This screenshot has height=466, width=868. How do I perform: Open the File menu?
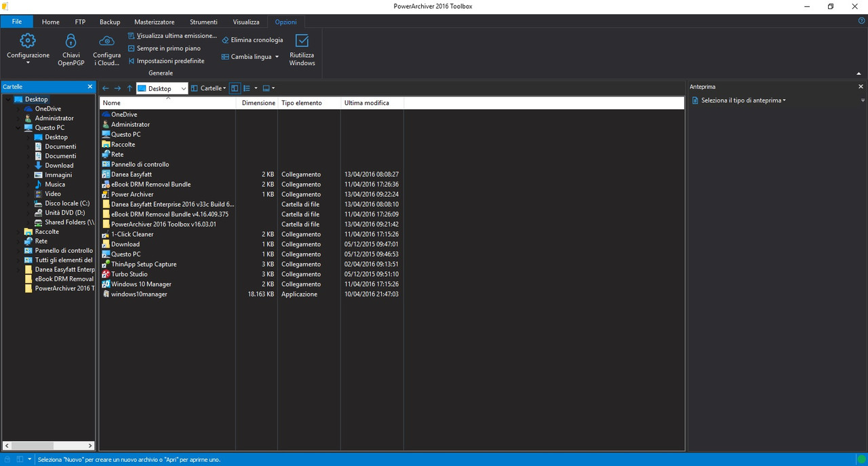tap(17, 22)
